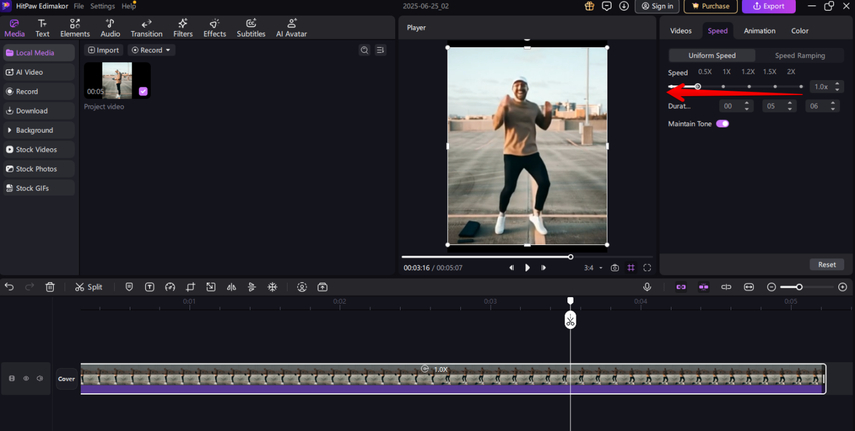
Task: Toggle the preview-axis marker icon
Action: [x=726, y=287]
